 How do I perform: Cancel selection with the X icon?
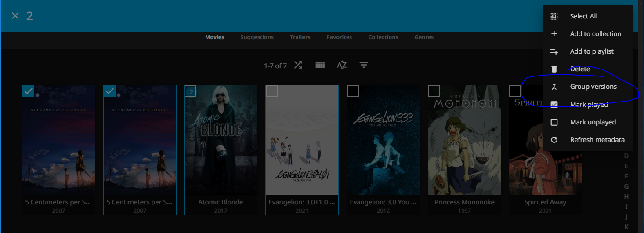[15, 16]
